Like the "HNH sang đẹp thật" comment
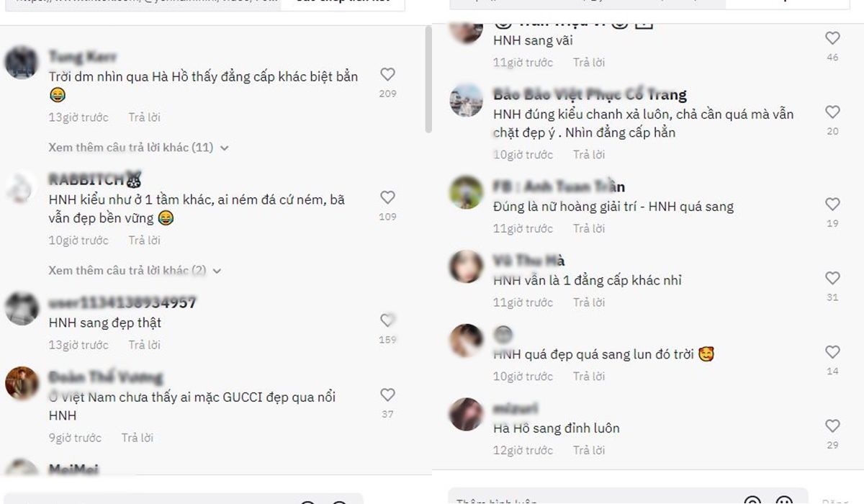This screenshot has height=504, width=864. 387,320
